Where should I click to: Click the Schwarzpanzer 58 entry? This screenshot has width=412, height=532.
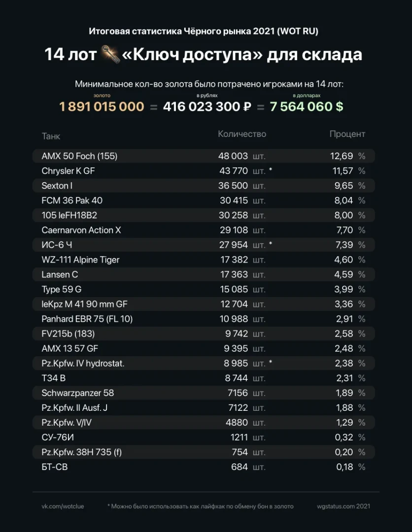(78, 393)
